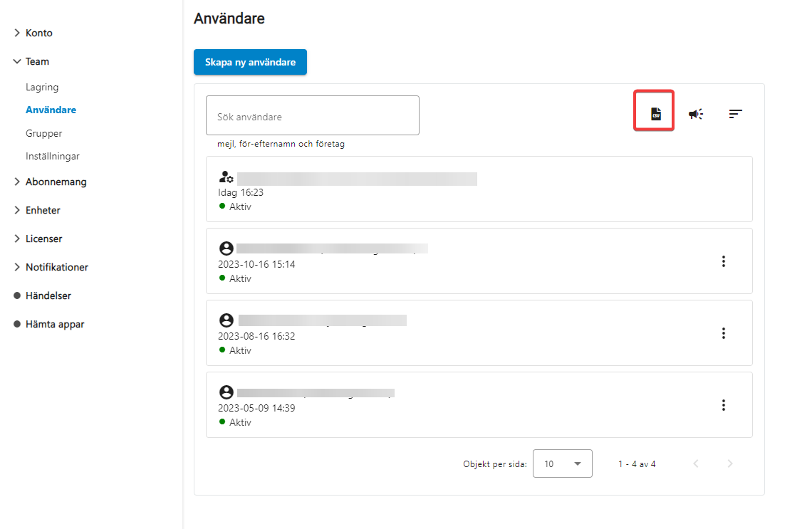This screenshot has width=812, height=529.
Task: Click the megaphone announcement icon
Action: (x=696, y=114)
